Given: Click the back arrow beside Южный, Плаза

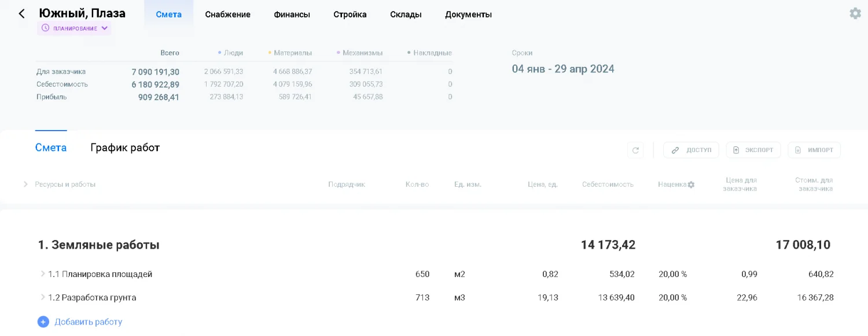Looking at the screenshot, I should pos(21,14).
